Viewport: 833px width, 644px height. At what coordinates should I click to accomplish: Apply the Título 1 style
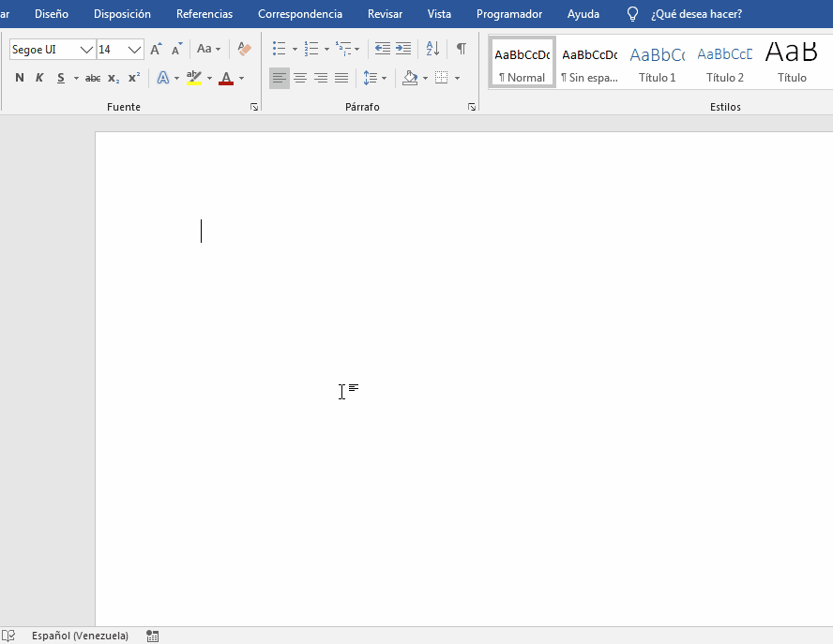pos(658,62)
